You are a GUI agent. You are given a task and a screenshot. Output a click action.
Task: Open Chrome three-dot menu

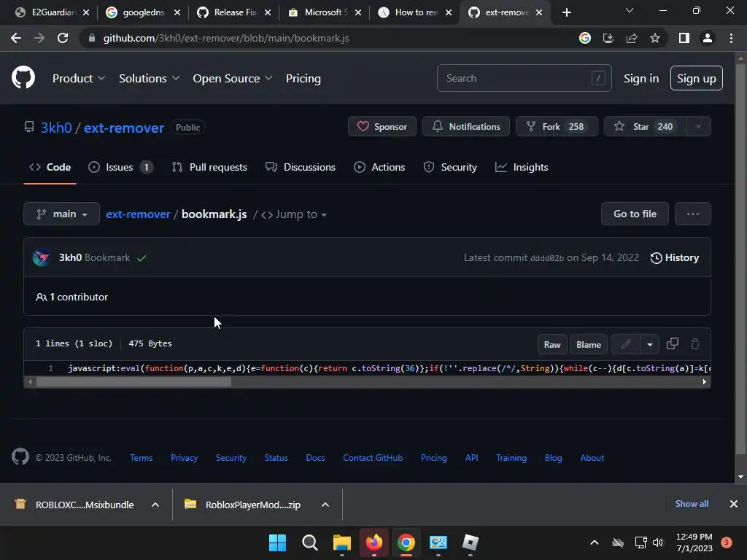pos(731,38)
